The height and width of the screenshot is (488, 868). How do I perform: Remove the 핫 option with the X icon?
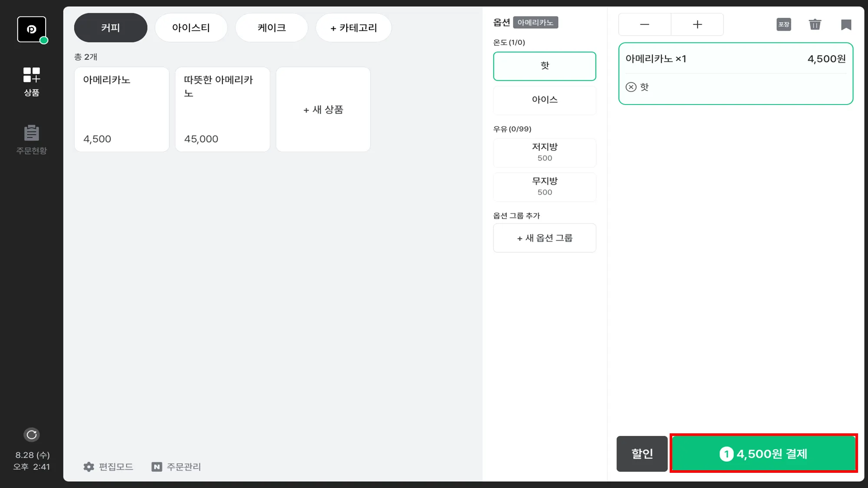[631, 87]
